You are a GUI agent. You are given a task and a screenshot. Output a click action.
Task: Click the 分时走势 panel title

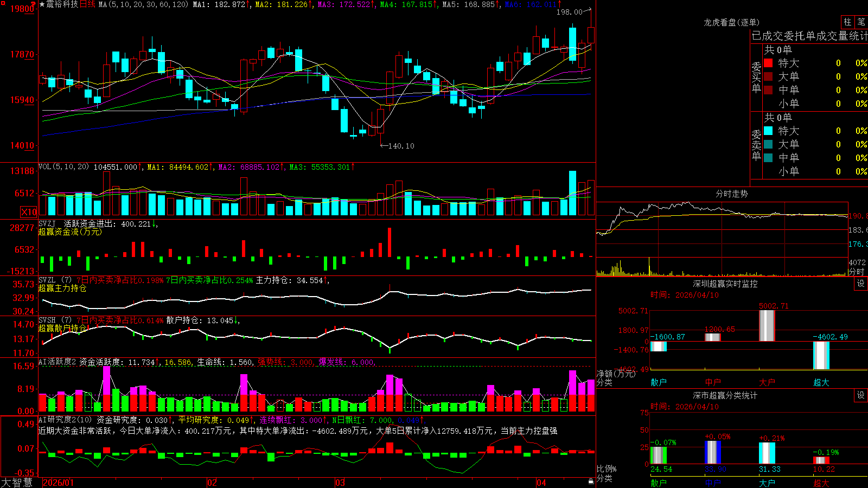[731, 194]
